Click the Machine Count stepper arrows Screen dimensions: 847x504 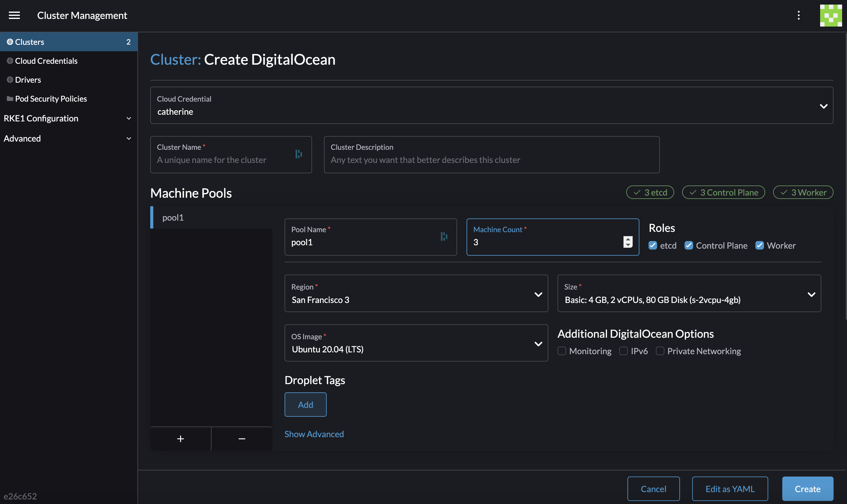pyautogui.click(x=628, y=242)
